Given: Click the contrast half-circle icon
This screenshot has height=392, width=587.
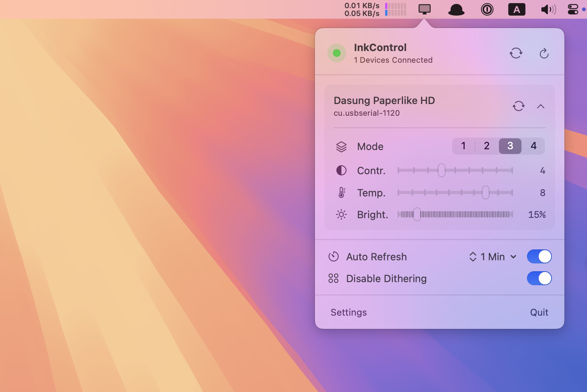Looking at the screenshot, I should coord(341,170).
